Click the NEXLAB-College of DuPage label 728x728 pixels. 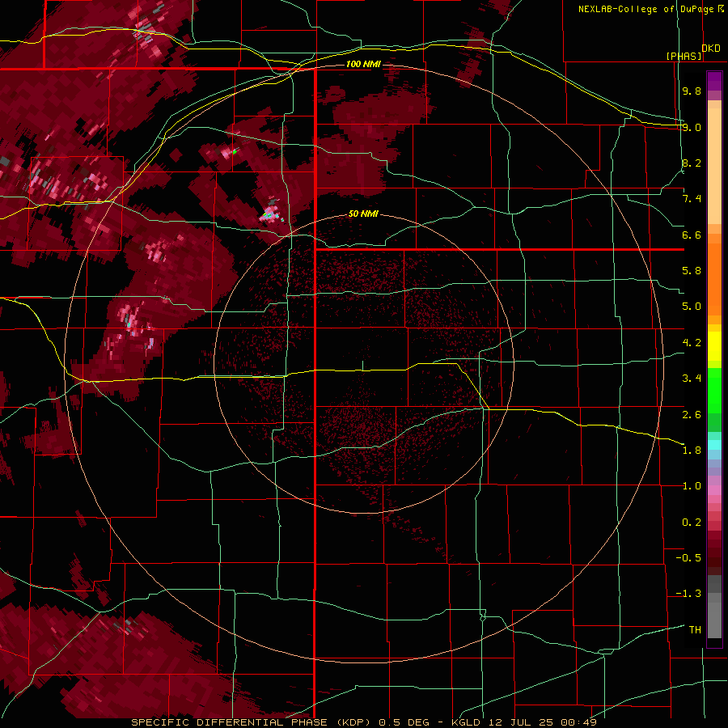[x=646, y=9]
